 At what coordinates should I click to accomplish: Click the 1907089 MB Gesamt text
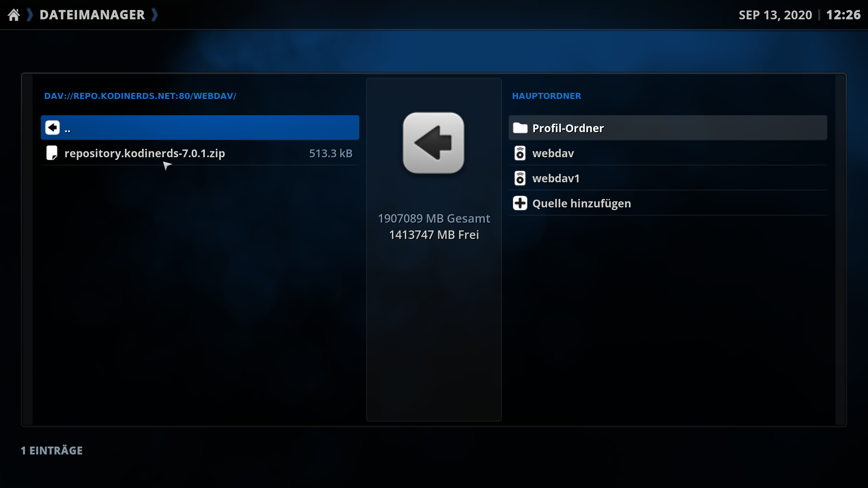434,219
